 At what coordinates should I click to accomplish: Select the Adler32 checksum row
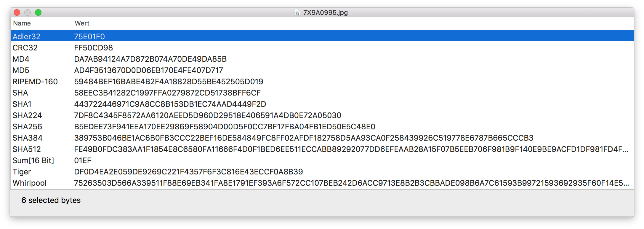coord(27,36)
